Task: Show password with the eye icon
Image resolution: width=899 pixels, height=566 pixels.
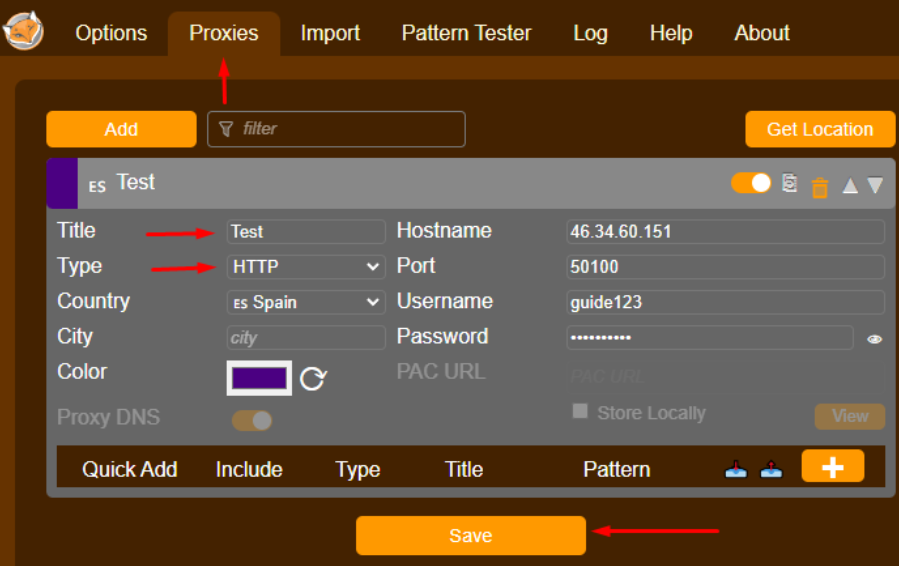Action: point(874,339)
